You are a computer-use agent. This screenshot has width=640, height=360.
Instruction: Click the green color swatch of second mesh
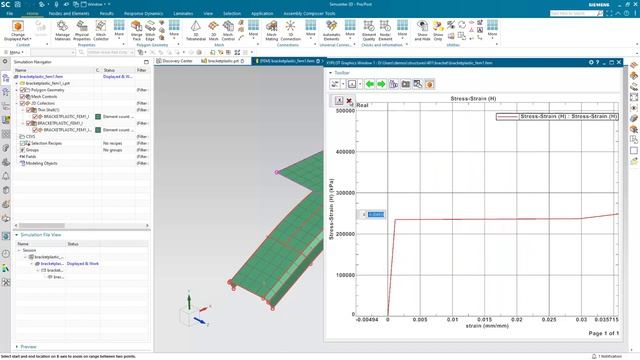(x=98, y=130)
